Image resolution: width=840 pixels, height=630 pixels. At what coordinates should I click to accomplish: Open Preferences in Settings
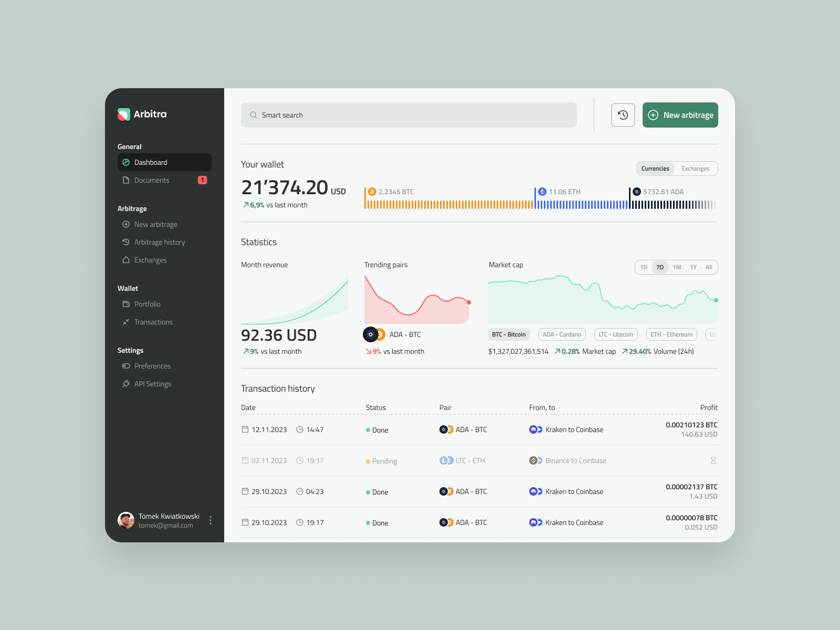coord(152,366)
